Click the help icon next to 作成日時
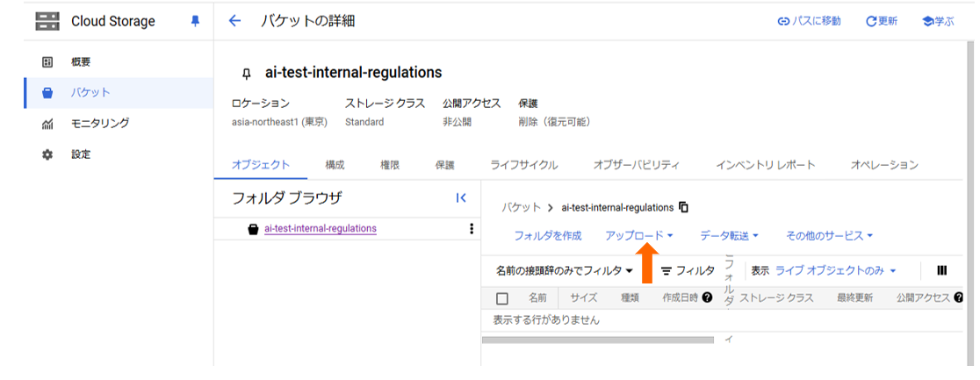Screen dimensions: 980x380 [x=708, y=298]
